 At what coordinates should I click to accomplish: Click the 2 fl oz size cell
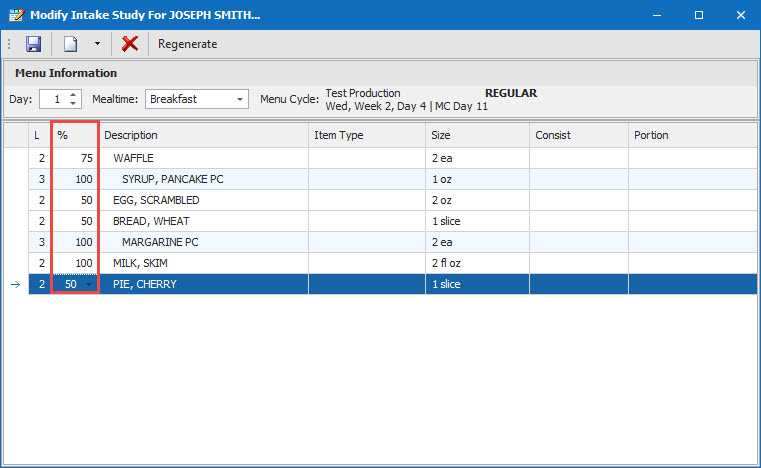click(478, 263)
